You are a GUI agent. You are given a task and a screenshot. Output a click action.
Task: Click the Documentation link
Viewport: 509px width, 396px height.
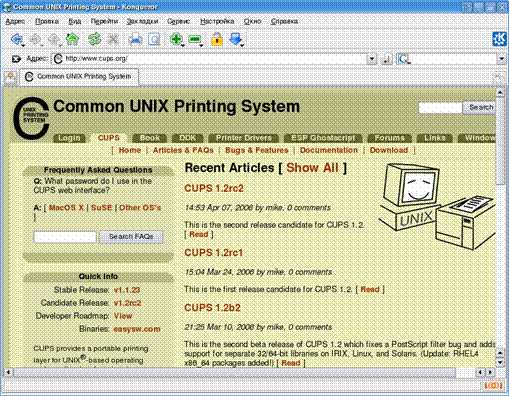tap(329, 150)
